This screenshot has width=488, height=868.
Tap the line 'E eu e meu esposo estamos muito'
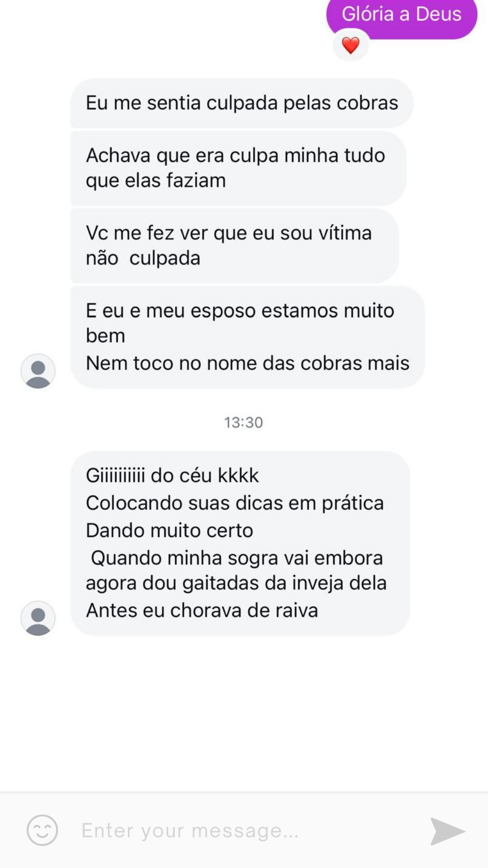tap(240, 311)
